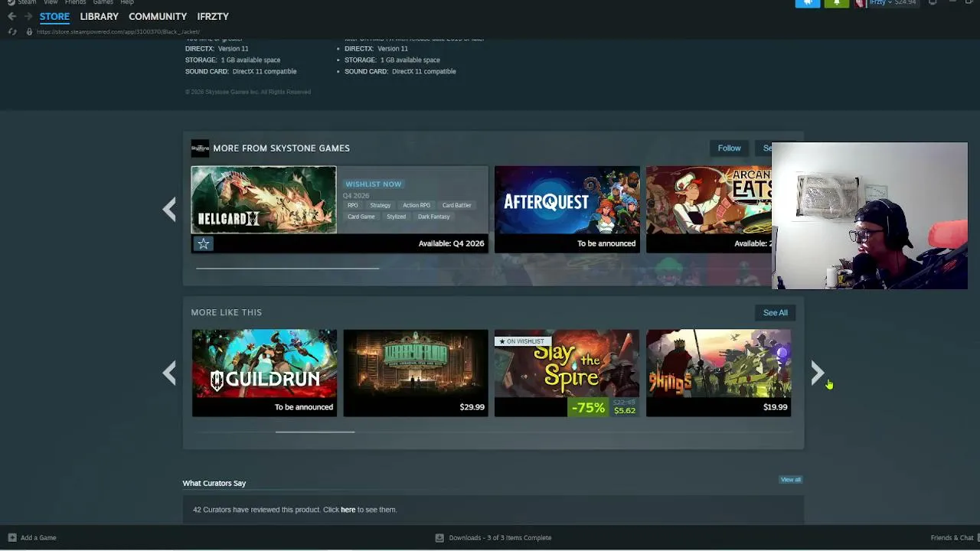Follow the 'here' link for curator reviews
Screen dimensions: 980x551
tap(348, 510)
